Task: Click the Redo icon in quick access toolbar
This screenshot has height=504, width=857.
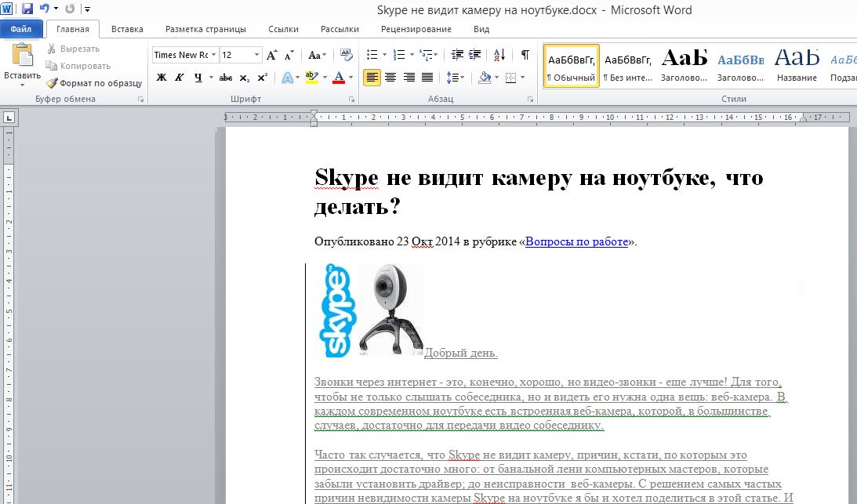Action: coord(70,9)
